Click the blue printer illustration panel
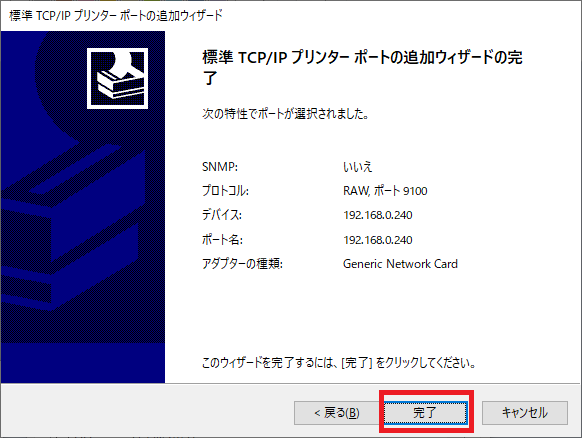The image size is (582, 438). pos(83,207)
